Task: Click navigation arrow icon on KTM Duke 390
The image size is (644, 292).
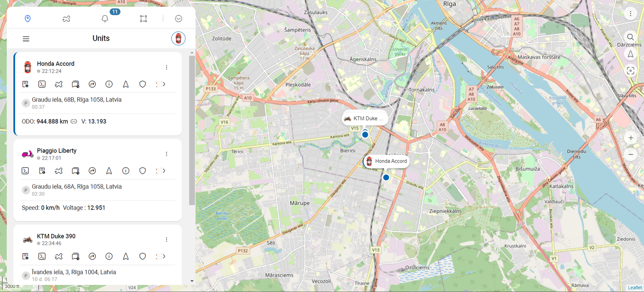Action: point(126,256)
